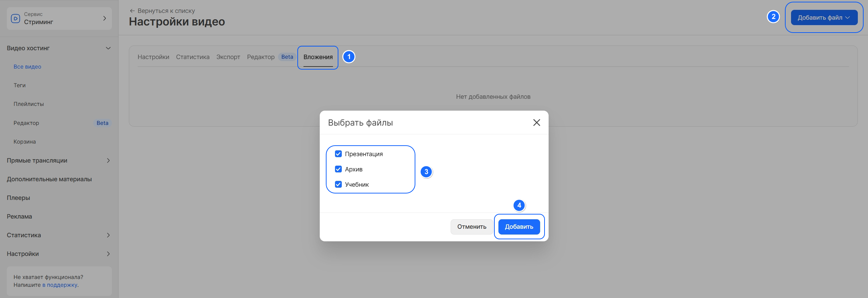The width and height of the screenshot is (868, 298).
Task: Open the Добавить файл dropdown button
Action: 824,18
